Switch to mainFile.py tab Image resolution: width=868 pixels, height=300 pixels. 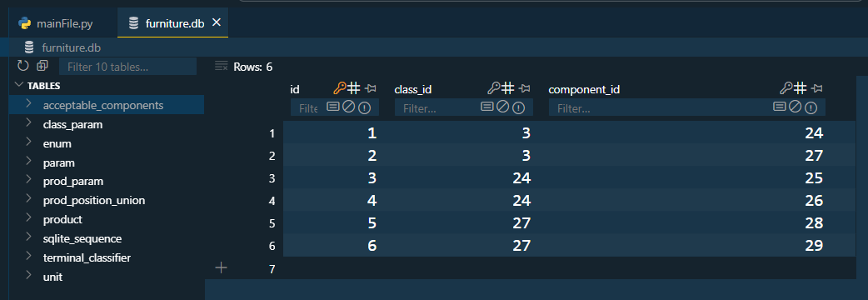[56, 23]
